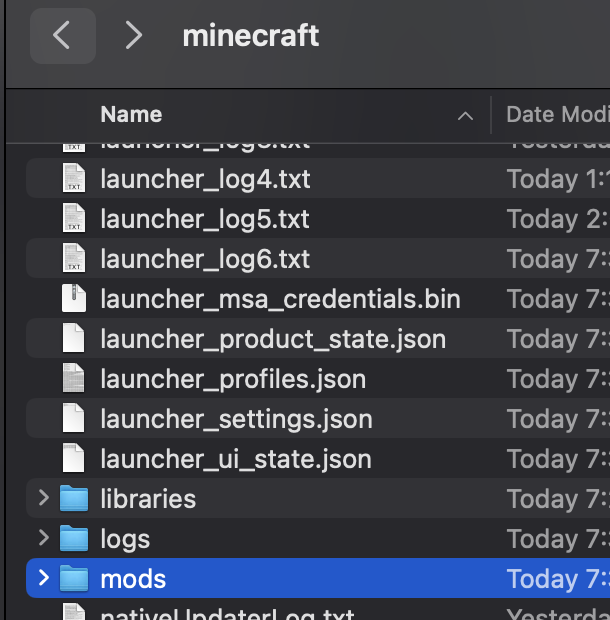Select the logs folder icon
Viewport: 610px width, 620px height.
coord(74,538)
